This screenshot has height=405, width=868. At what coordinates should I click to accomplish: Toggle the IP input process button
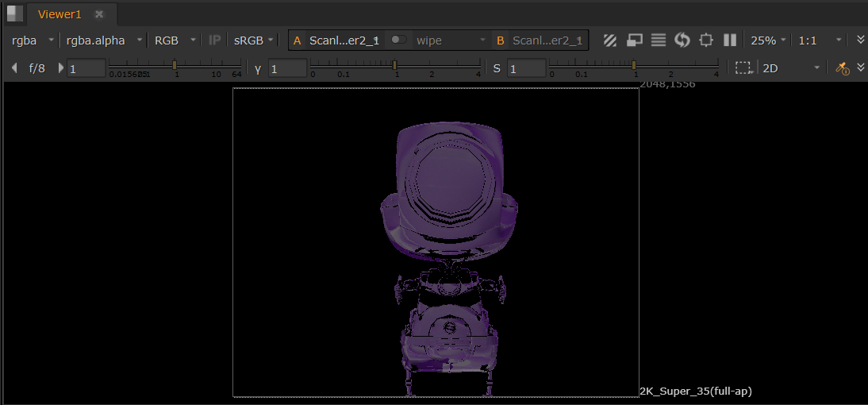coord(214,40)
